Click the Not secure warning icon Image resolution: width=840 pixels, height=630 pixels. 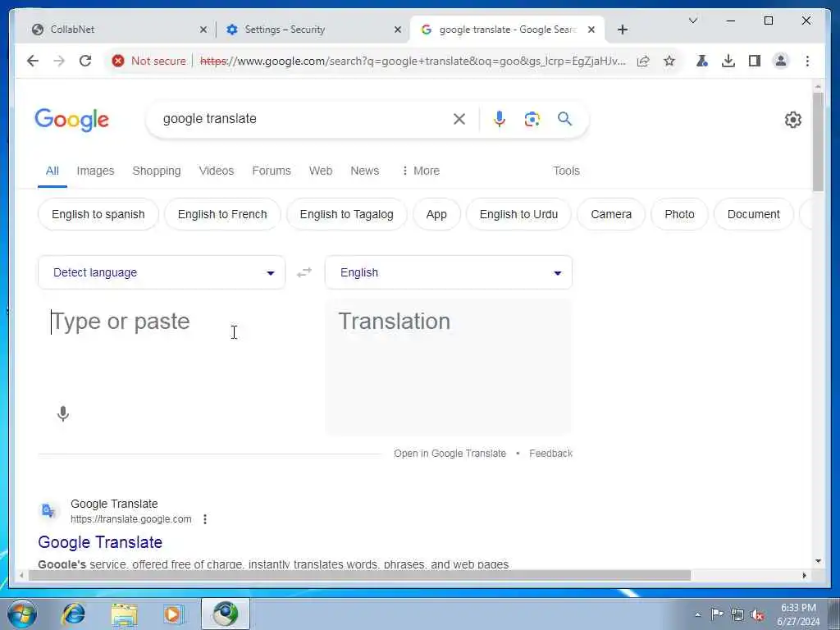tap(118, 61)
